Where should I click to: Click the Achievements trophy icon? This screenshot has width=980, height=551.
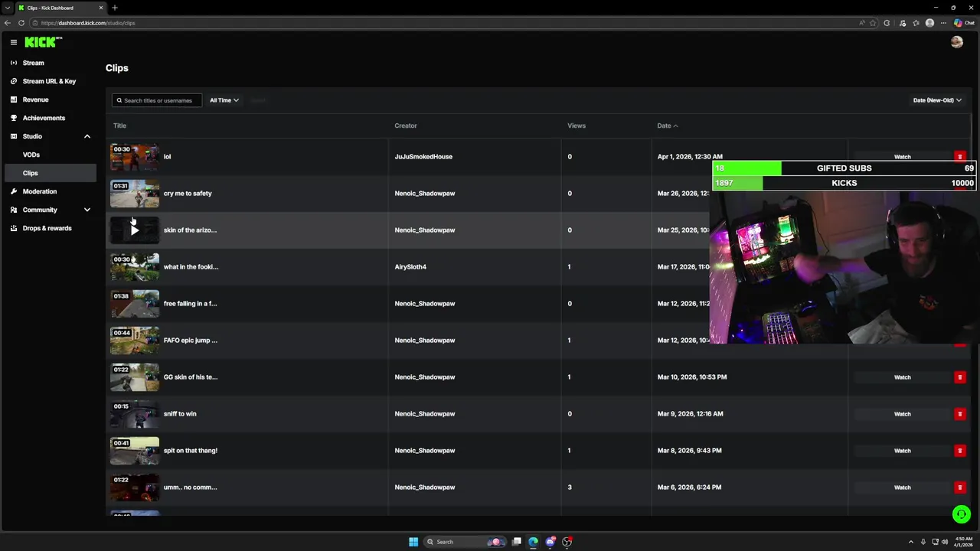click(14, 118)
